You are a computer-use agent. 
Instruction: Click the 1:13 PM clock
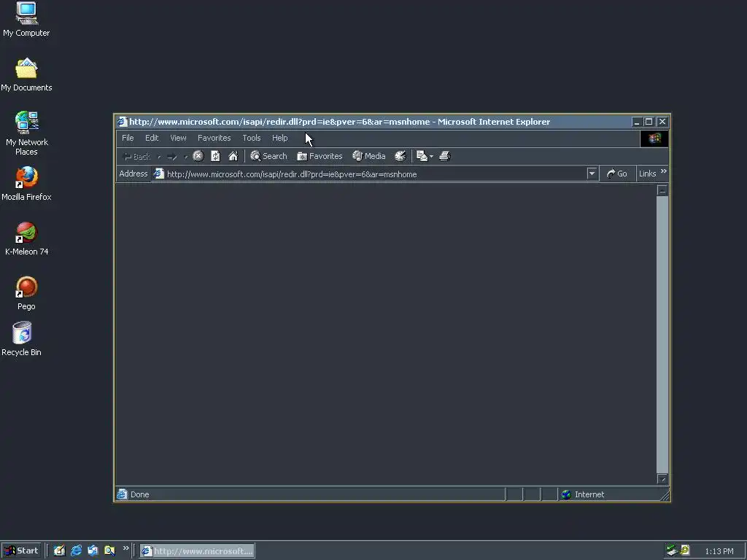[719, 551]
